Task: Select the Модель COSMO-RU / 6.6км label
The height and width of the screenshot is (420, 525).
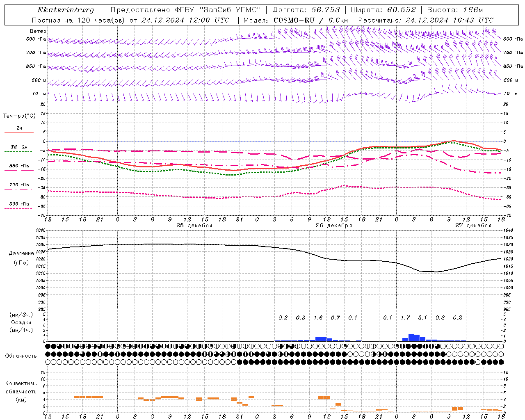Action: coord(296,20)
